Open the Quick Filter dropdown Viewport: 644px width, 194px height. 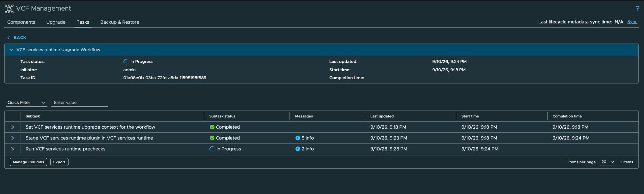pos(26,103)
